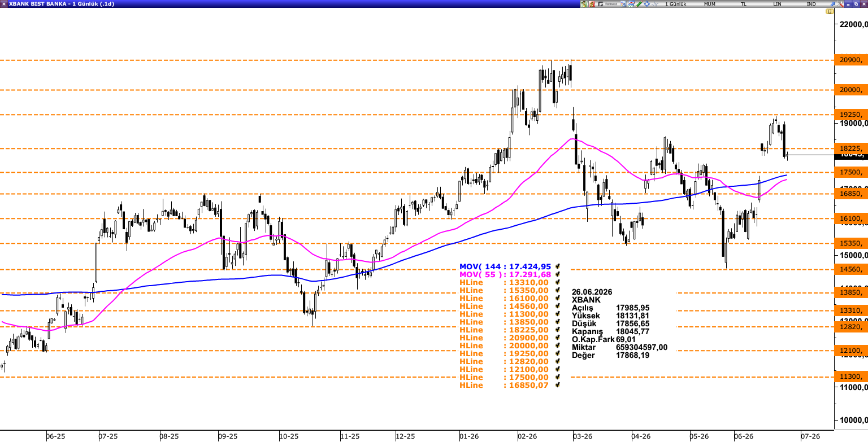Viewport: 868px width, 442px height.
Task: Select the 16850 orange price-axis label
Action: click(851, 194)
